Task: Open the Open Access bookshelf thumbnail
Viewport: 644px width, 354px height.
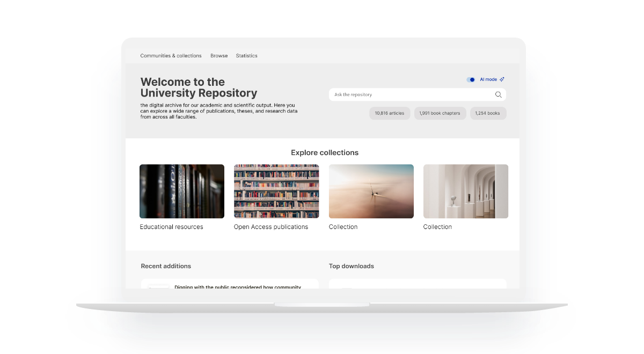Action: (x=276, y=191)
